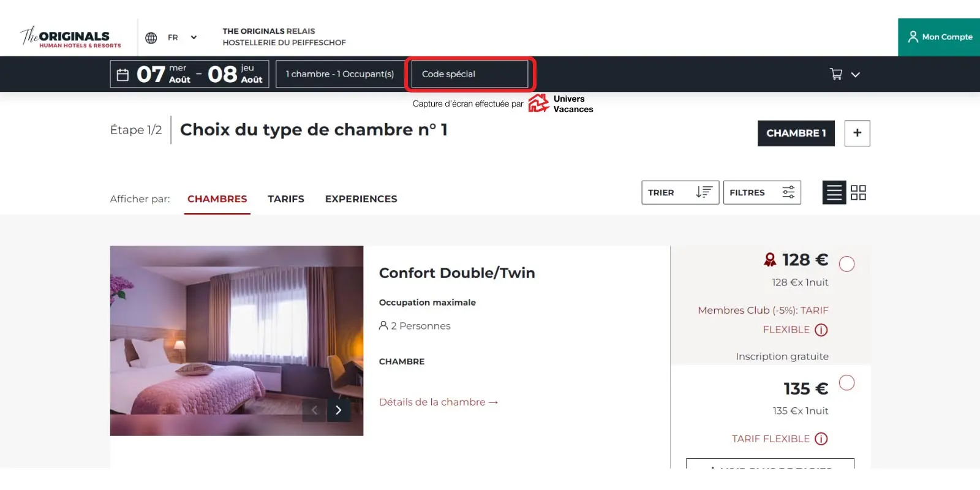This screenshot has height=490, width=980.
Task: Click the globe language icon
Action: [151, 38]
